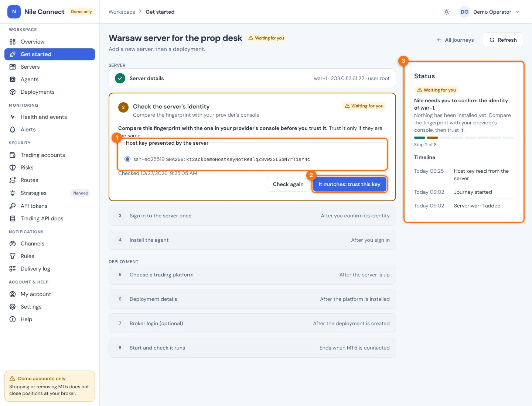
Task: Click the DO user avatar
Action: [464, 12]
